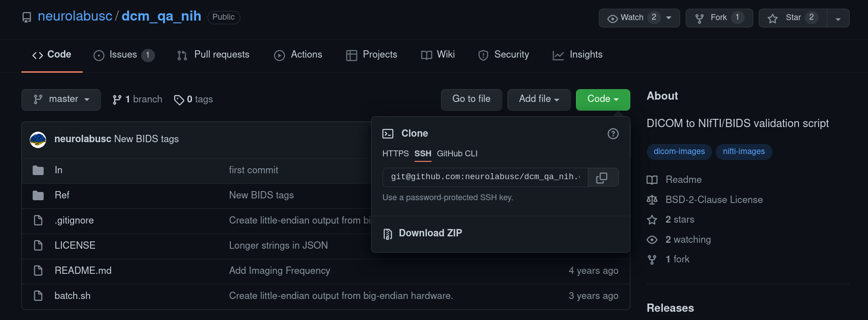Click the SSH clone URL text field
This screenshot has width=868, height=320.
485,177
